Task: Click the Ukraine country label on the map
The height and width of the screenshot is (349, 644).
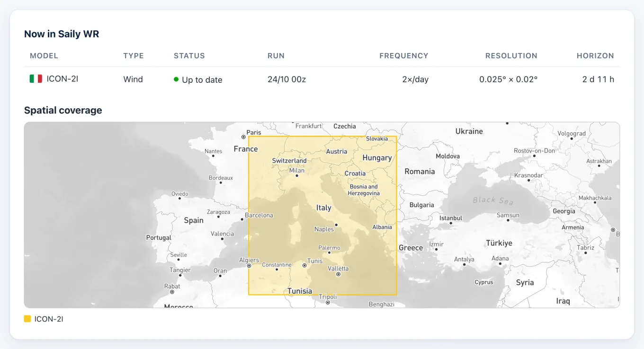Action: [469, 131]
